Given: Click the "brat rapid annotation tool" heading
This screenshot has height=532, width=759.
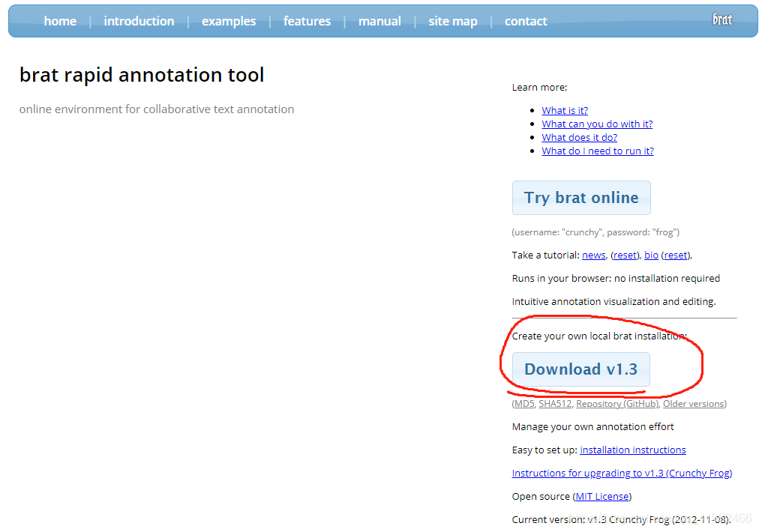Looking at the screenshot, I should pyautogui.click(x=142, y=75).
